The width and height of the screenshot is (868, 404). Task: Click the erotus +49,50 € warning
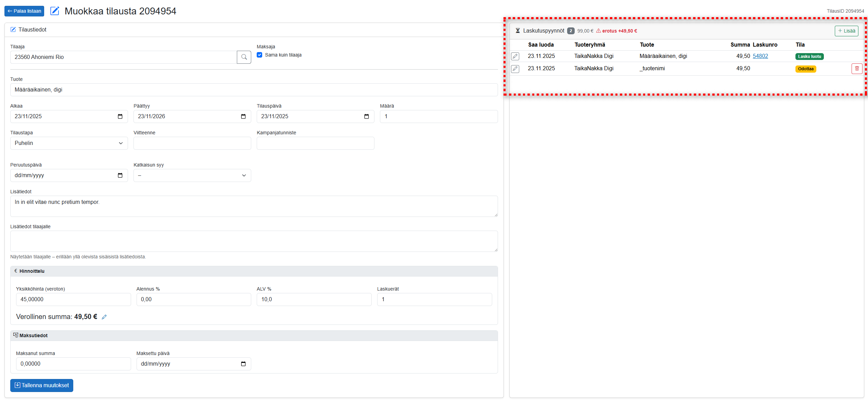(x=616, y=31)
